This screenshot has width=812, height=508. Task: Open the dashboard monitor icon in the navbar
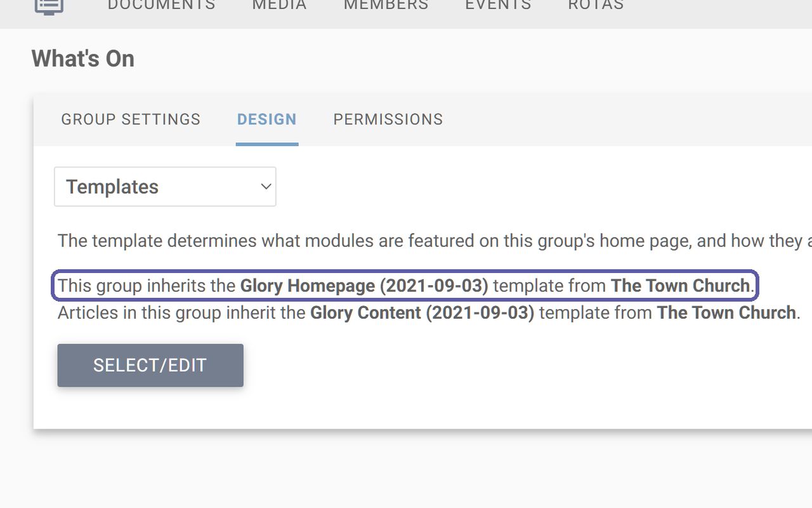click(x=49, y=6)
